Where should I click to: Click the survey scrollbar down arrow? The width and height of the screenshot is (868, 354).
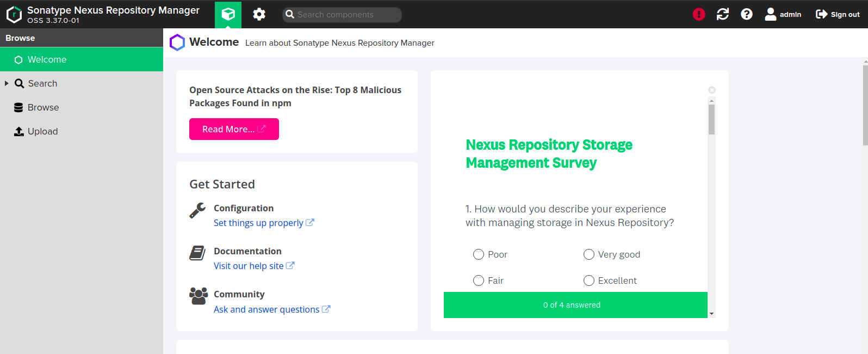711,314
